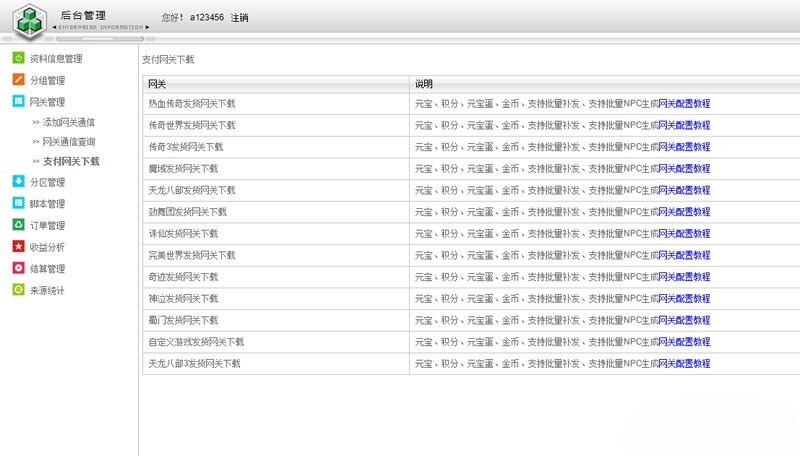The image size is (800, 456).
Task: Open 网关配置教程 link for 天龙八部3 row
Action: click(683, 364)
